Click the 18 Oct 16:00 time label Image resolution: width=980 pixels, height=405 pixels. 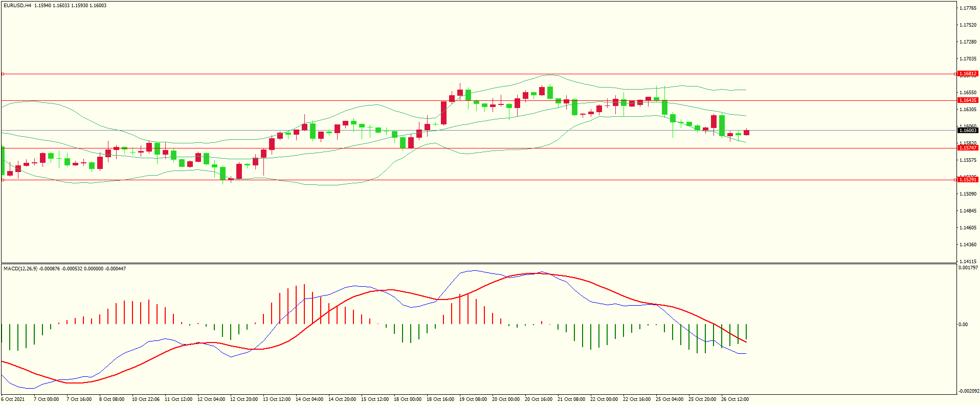pos(440,399)
